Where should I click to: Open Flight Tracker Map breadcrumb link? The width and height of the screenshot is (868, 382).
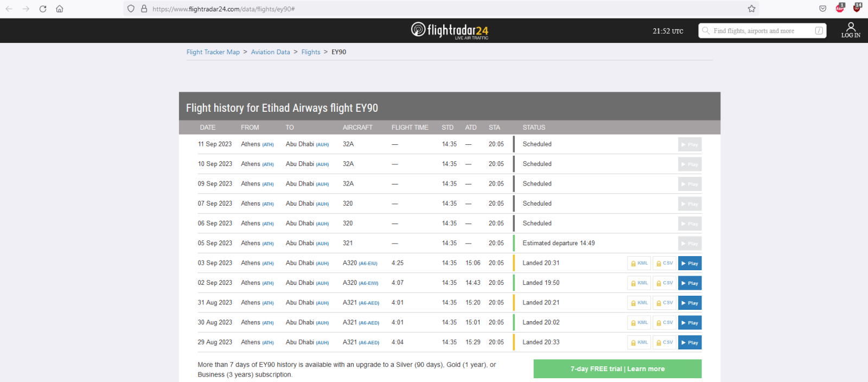coord(213,52)
